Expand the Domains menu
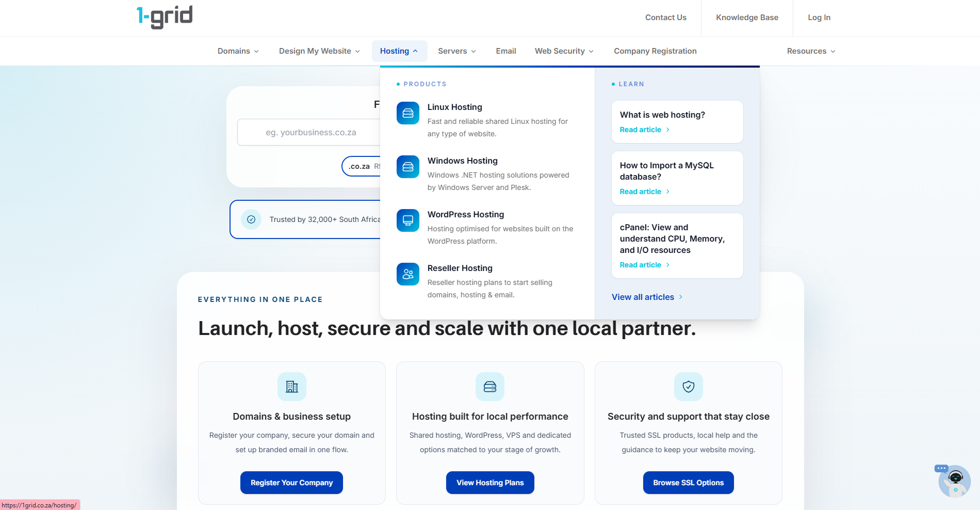The width and height of the screenshot is (980, 510). [x=238, y=51]
